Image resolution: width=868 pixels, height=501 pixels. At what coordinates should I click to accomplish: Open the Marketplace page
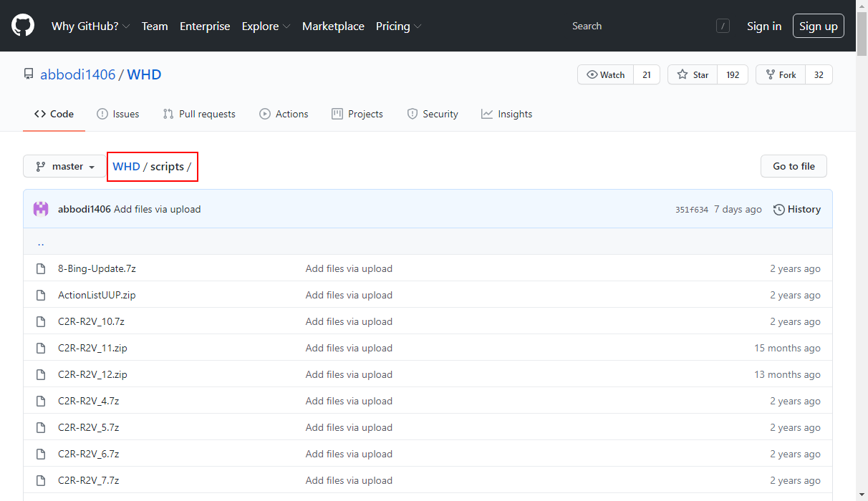333,26
